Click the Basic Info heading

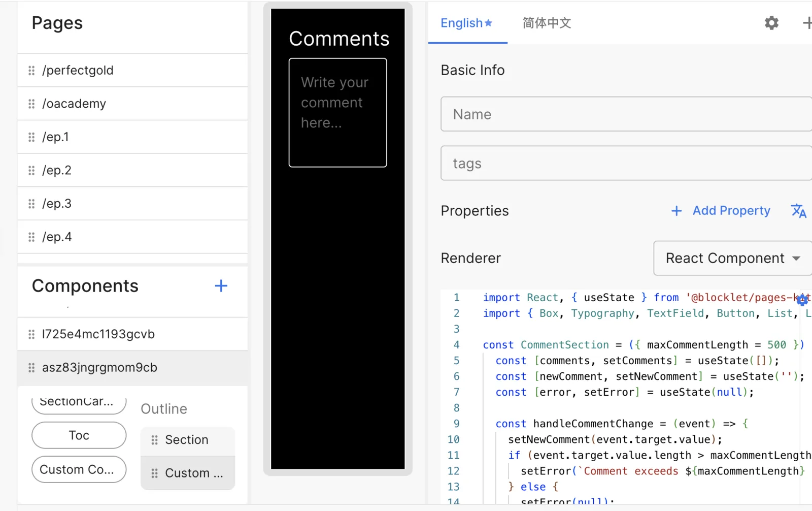pyautogui.click(x=472, y=70)
